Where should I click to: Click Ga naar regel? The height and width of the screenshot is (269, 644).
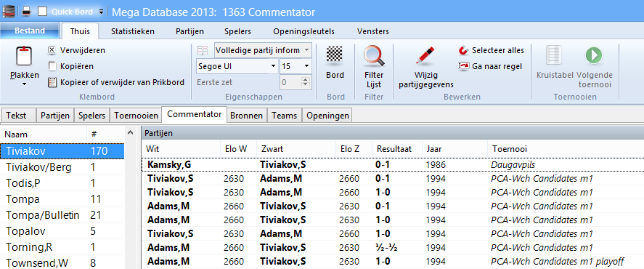coord(490,66)
